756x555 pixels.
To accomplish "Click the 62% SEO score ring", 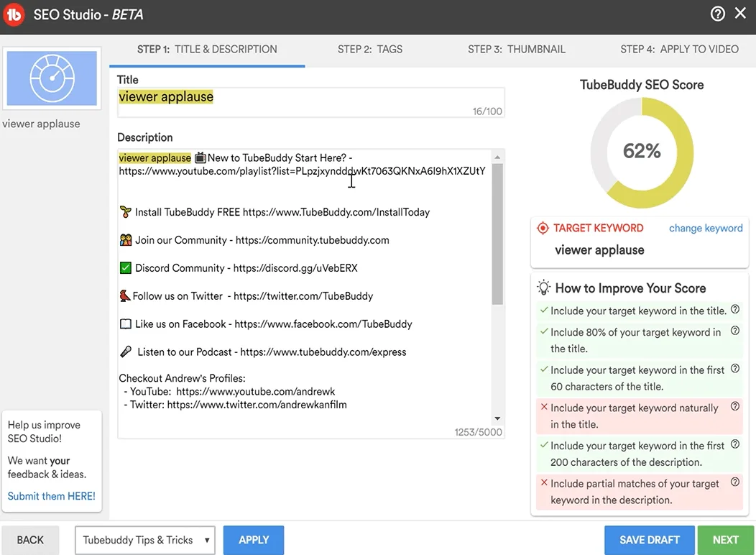I will click(642, 153).
